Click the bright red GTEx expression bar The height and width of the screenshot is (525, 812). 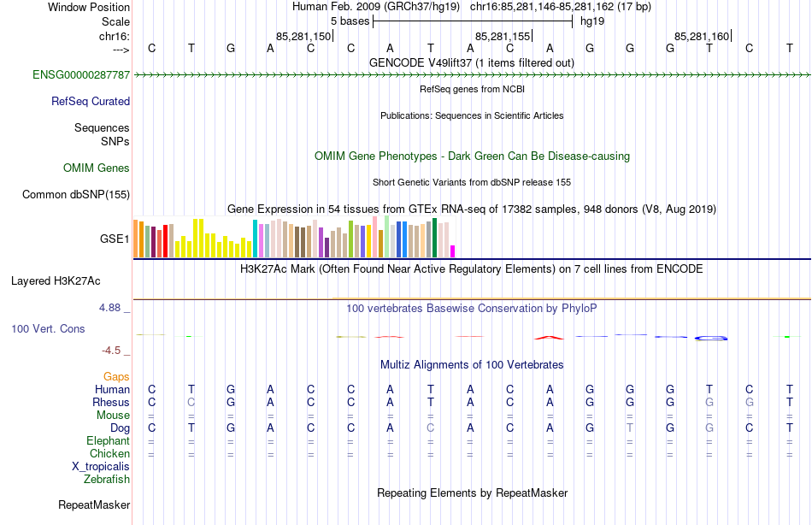[x=166, y=241]
